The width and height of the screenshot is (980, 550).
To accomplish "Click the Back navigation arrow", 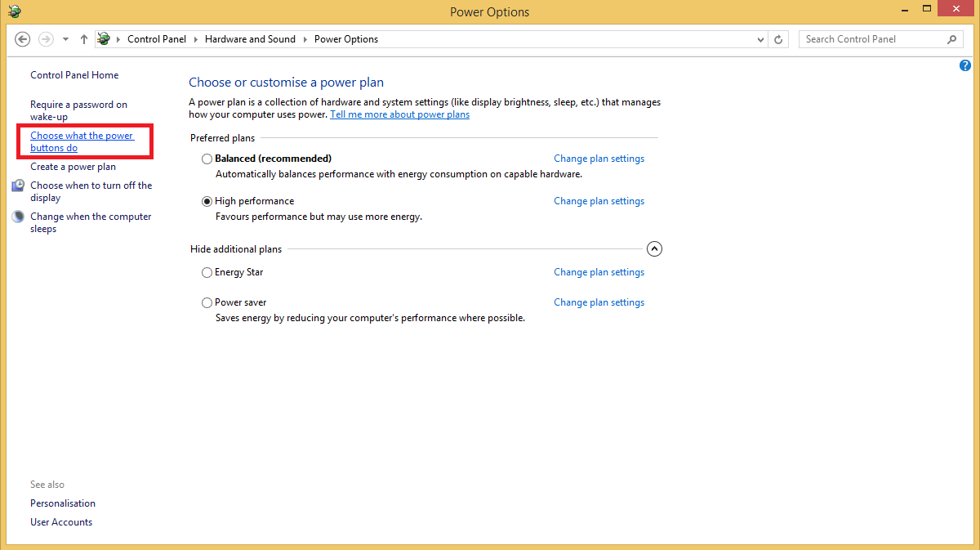I will pyautogui.click(x=23, y=39).
